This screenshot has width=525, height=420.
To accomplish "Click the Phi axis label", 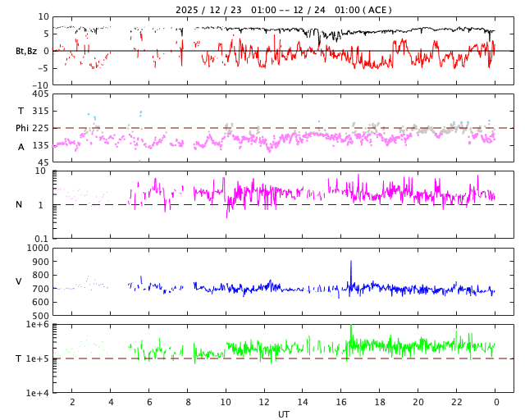I will 22,128.
